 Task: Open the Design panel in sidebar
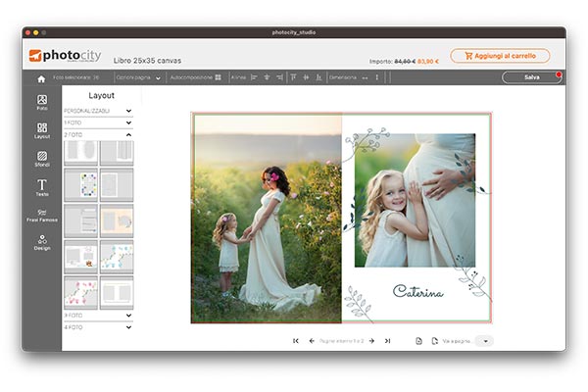(42, 243)
